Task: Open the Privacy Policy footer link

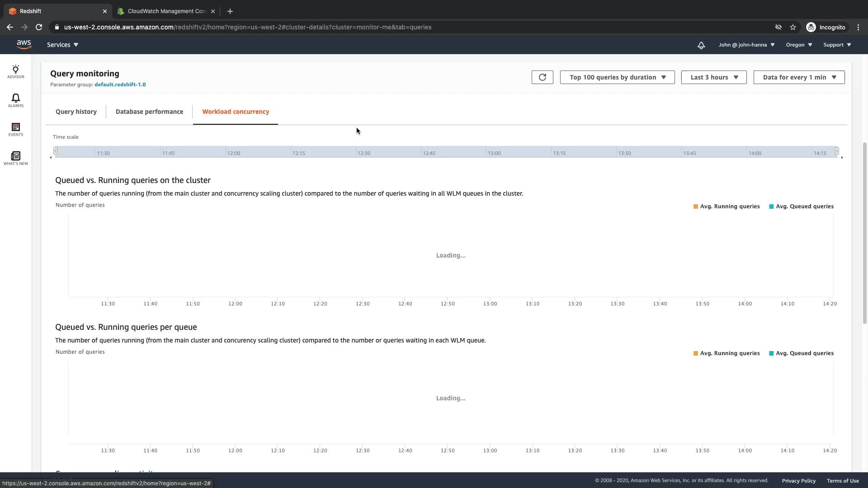Action: (x=798, y=481)
